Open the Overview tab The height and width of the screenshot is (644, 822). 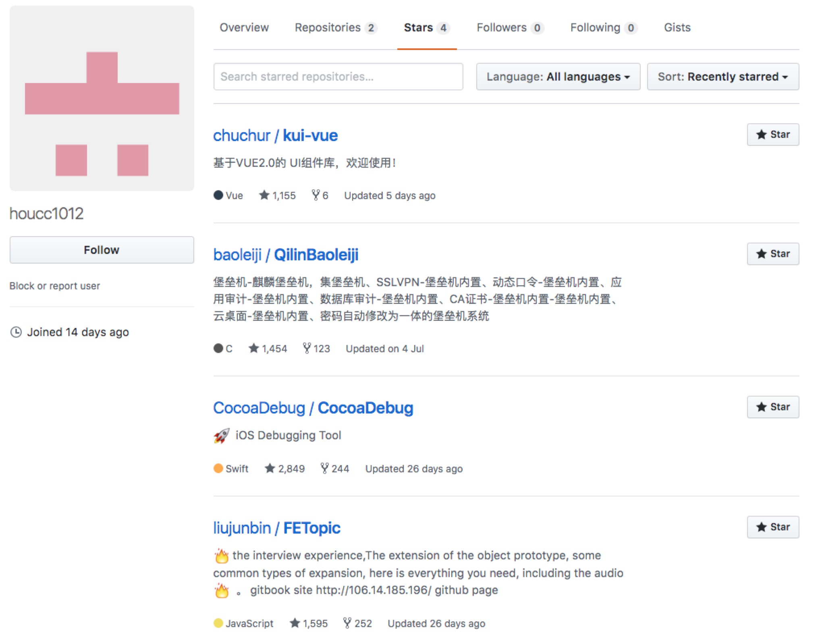pyautogui.click(x=244, y=27)
